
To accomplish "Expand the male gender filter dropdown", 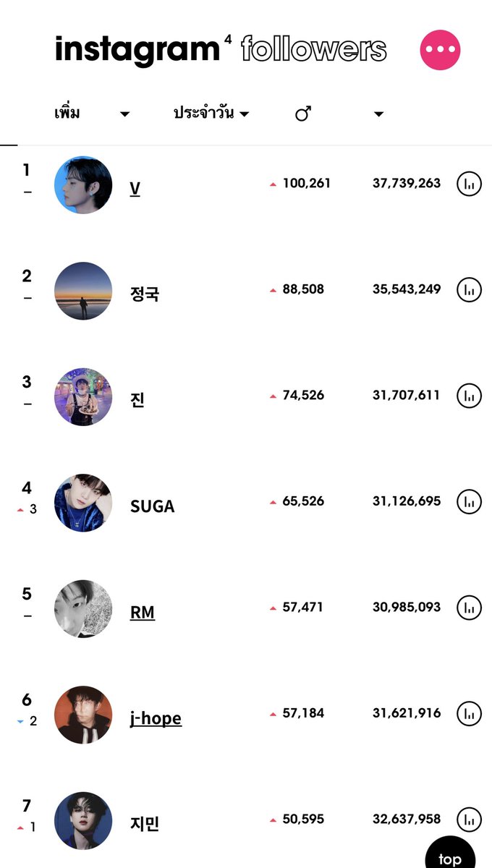I will tap(339, 114).
